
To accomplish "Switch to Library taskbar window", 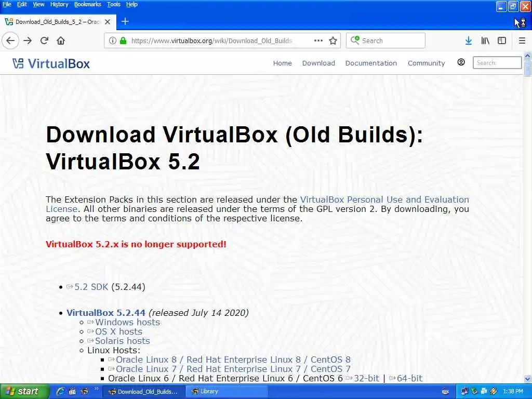I will pyautogui.click(x=227, y=392).
